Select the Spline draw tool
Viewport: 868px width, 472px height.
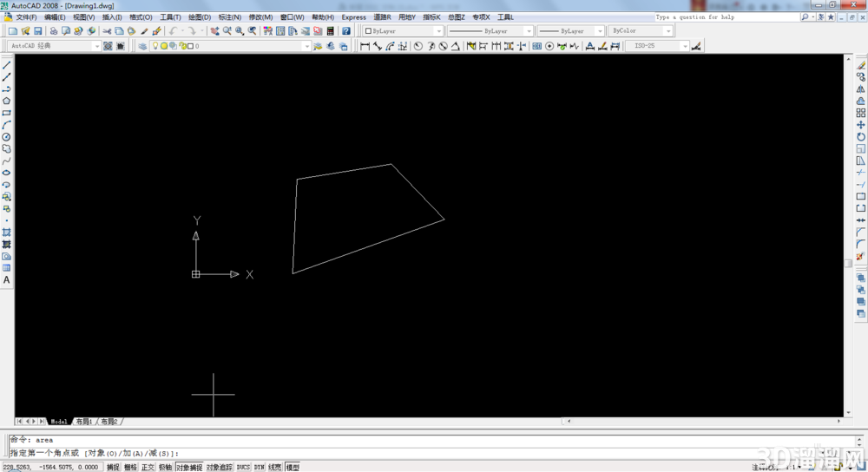(x=7, y=161)
